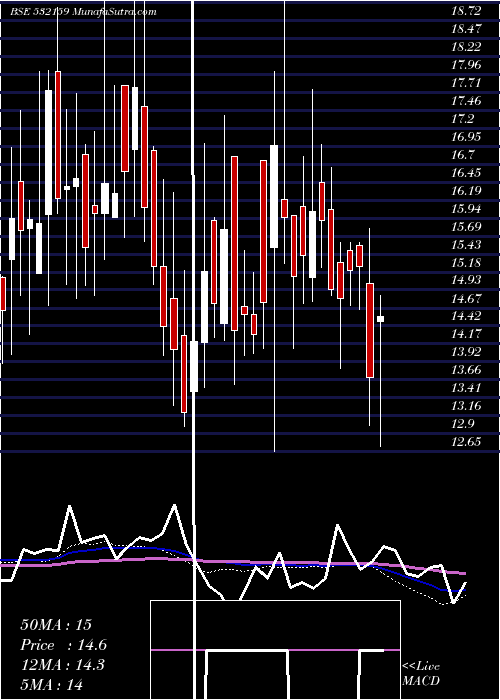This screenshot has height=700, width=500.
Task: Click the large red candle closing near 13.66
Action: point(370,330)
